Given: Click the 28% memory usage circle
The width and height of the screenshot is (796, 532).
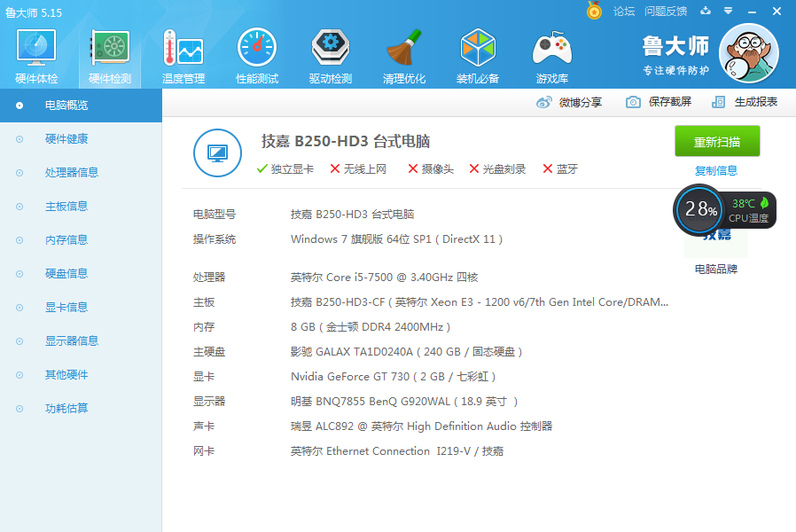Looking at the screenshot, I should 700,208.
